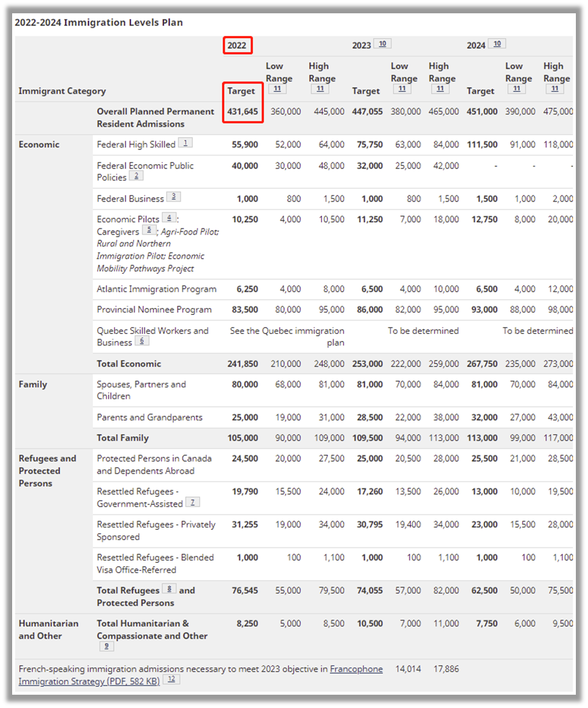Click the Total Economic row label
Viewport: 588px width, 708px height.
pyautogui.click(x=129, y=364)
